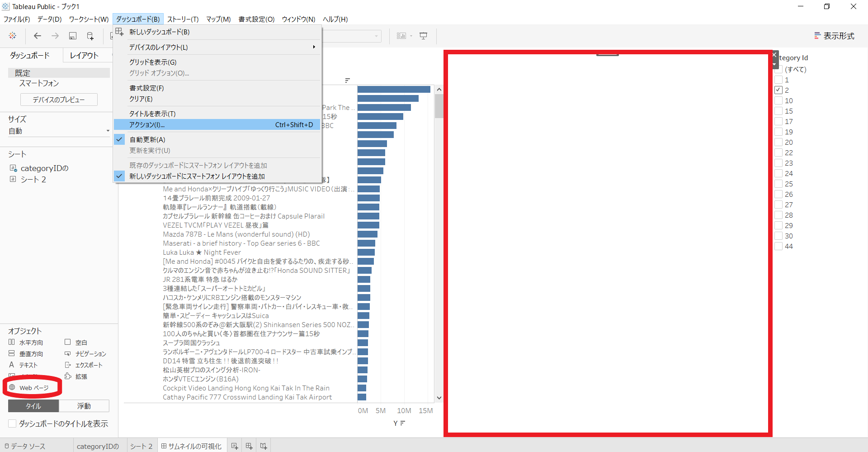Choose グリッドを表示(G) menu item
Image resolution: width=868 pixels, height=452 pixels.
tap(217, 62)
